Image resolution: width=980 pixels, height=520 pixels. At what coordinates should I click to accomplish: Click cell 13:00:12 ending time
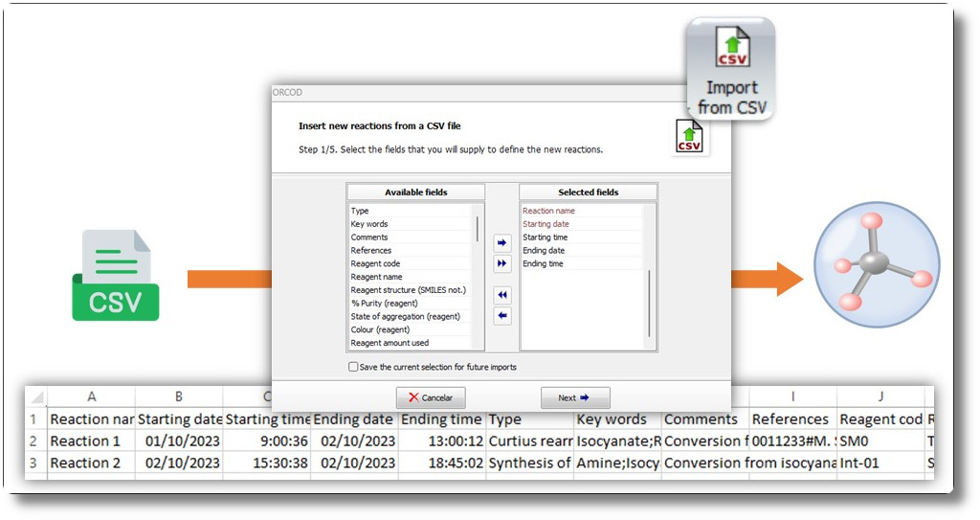coord(442,441)
